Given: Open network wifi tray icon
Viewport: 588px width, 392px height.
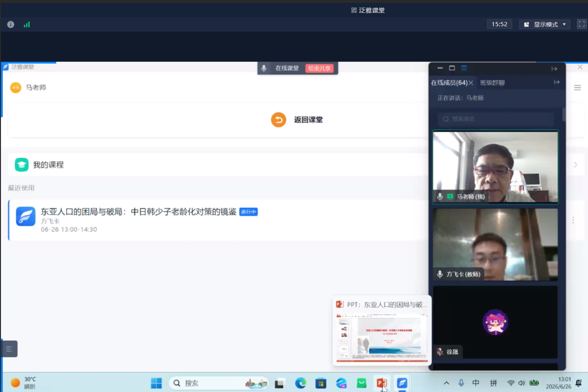Looking at the screenshot, I should tap(511, 383).
